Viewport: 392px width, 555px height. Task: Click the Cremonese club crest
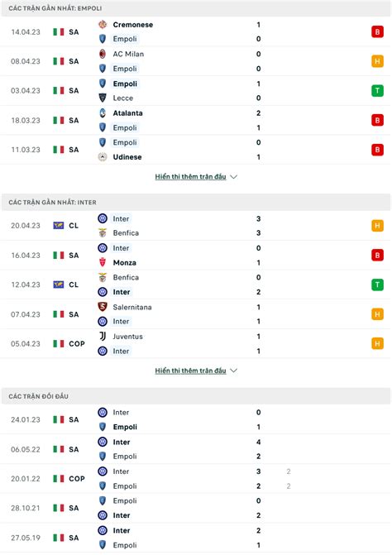[x=103, y=25]
